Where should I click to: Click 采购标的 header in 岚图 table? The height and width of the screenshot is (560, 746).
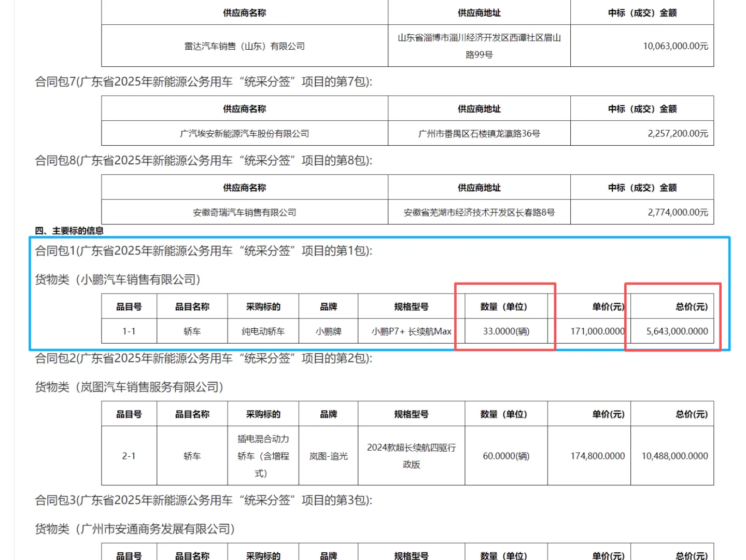pos(263,414)
